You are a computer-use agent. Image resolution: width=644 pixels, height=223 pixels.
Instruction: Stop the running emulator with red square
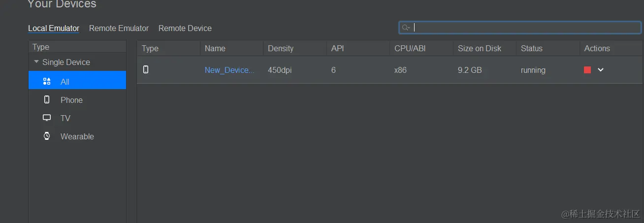(587, 70)
